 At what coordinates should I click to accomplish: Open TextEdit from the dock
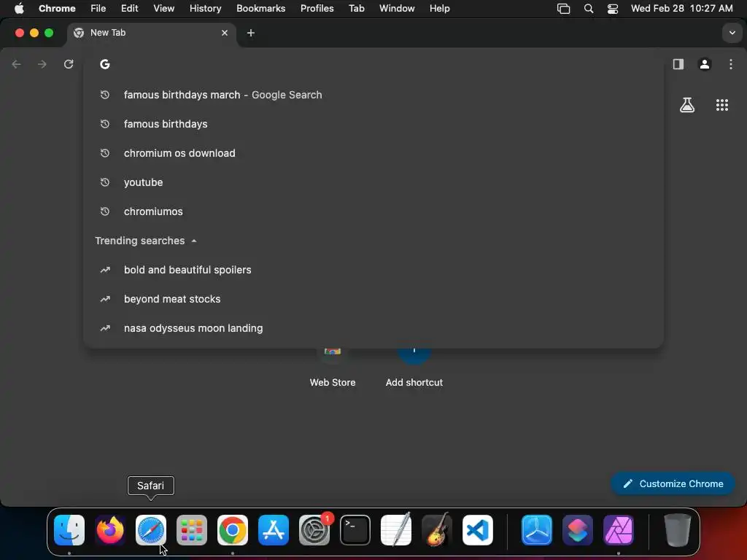point(396,530)
